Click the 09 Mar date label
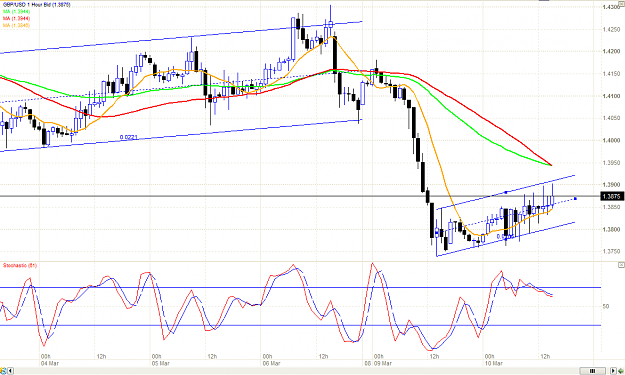625x375 pixels. pyautogui.click(x=382, y=363)
